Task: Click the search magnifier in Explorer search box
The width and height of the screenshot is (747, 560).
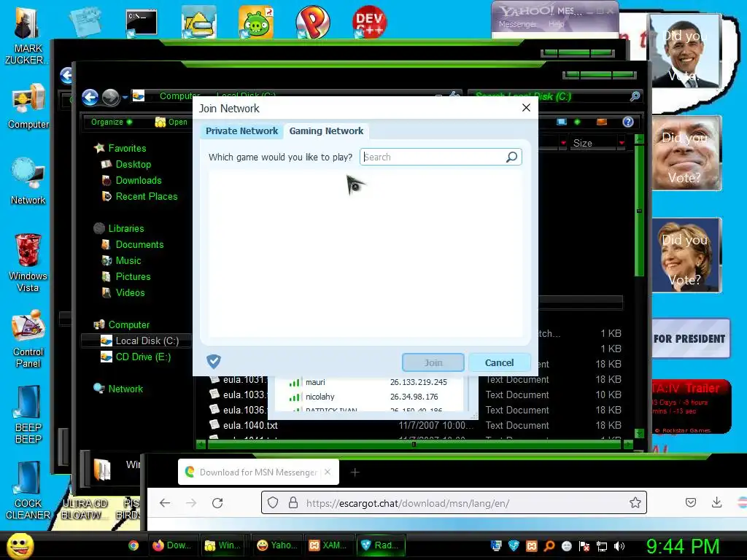Action: (635, 96)
